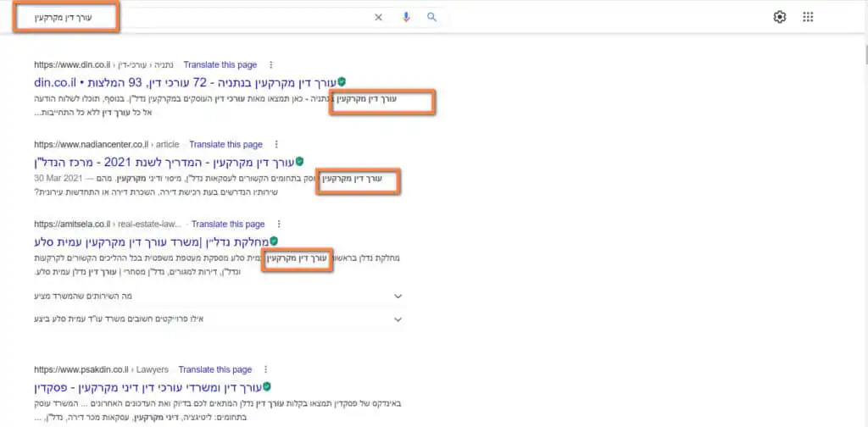
Task: Open the din.co.il result title
Action: tap(185, 82)
